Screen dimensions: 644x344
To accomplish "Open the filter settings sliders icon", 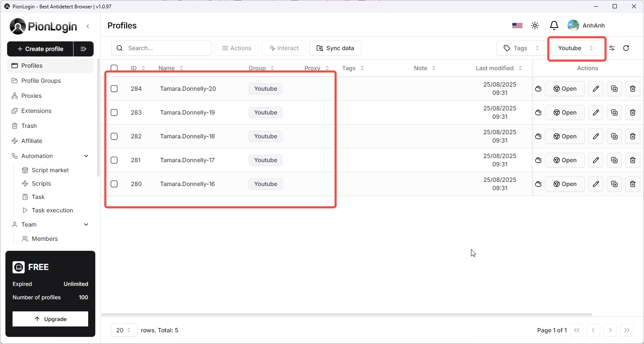I will (x=612, y=48).
